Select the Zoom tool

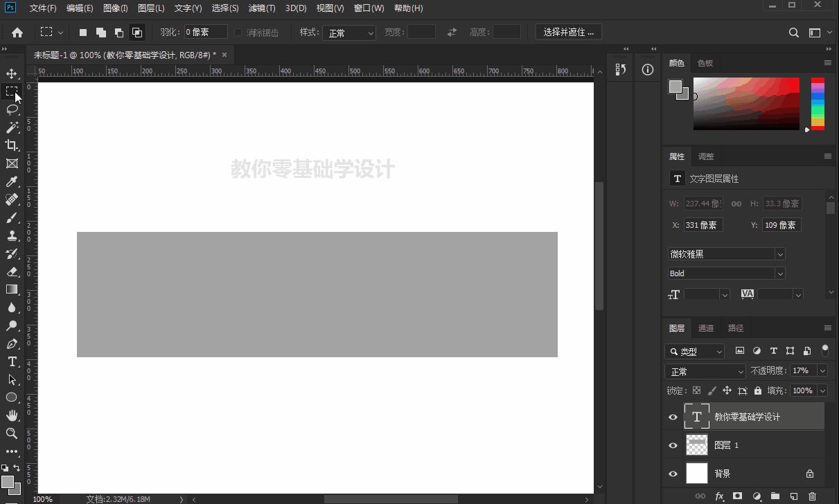pos(12,433)
